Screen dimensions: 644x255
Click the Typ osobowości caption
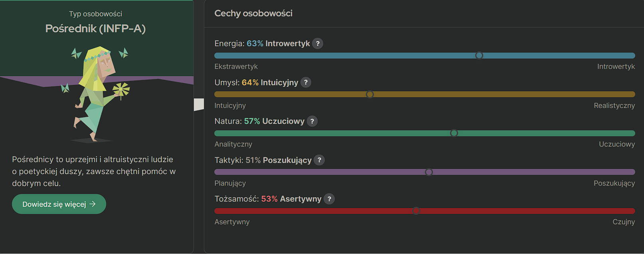coord(95,14)
